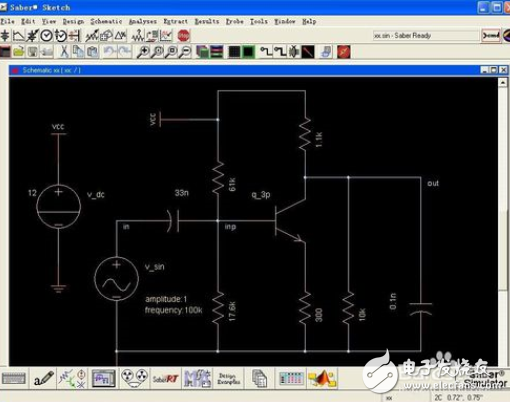The height and width of the screenshot is (402, 510).
Task: Open Design Examples in the bottom toolbar
Action: pos(228,379)
